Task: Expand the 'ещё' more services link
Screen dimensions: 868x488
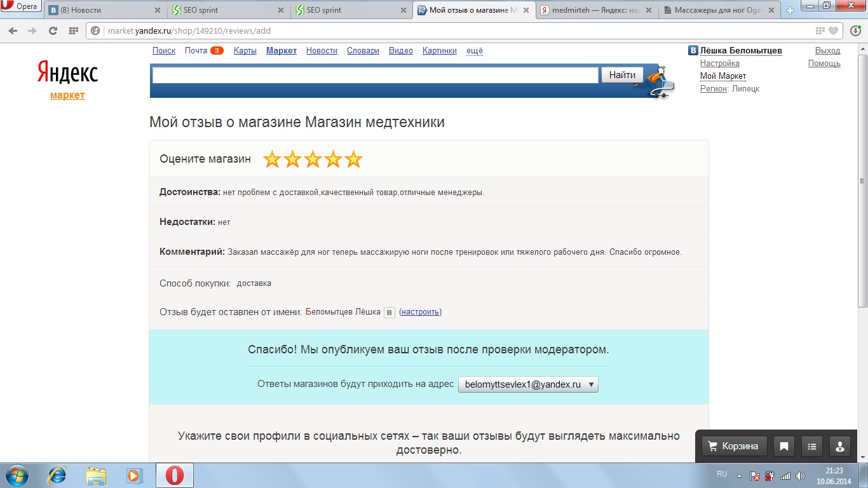Action: point(475,51)
